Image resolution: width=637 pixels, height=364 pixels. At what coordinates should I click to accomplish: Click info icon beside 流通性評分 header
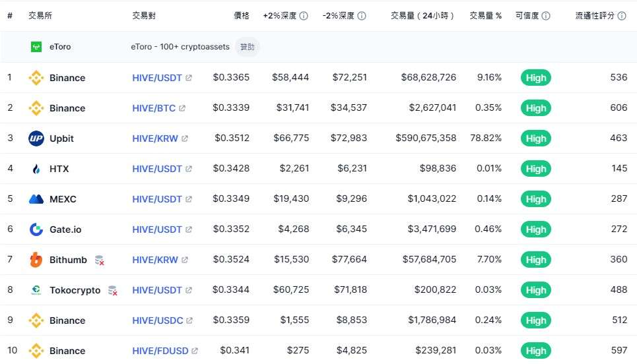click(622, 16)
